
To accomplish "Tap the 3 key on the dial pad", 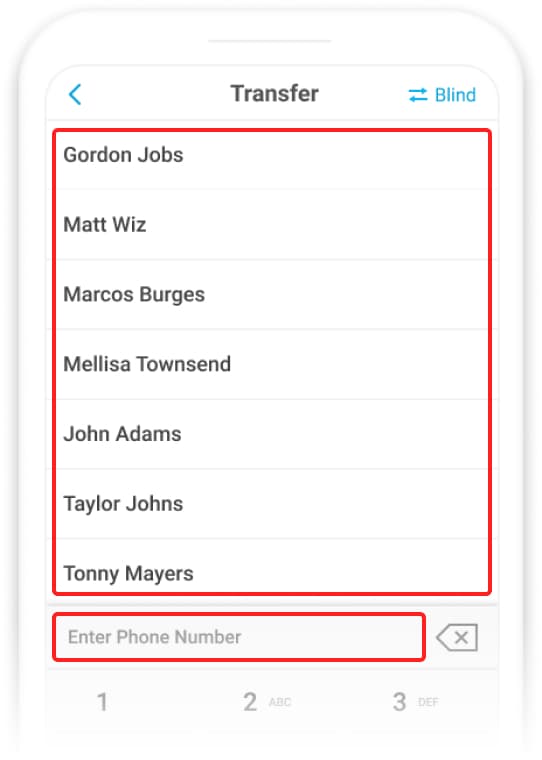I will [399, 702].
